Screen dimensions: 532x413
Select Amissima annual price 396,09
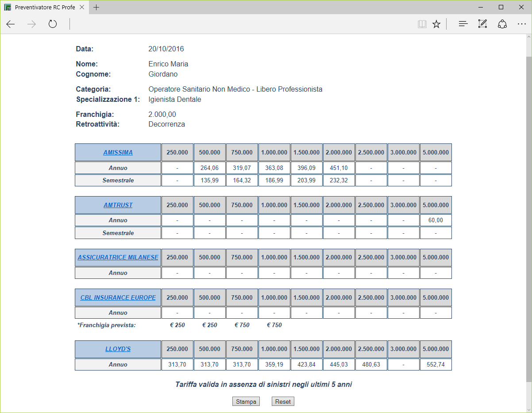(307, 168)
